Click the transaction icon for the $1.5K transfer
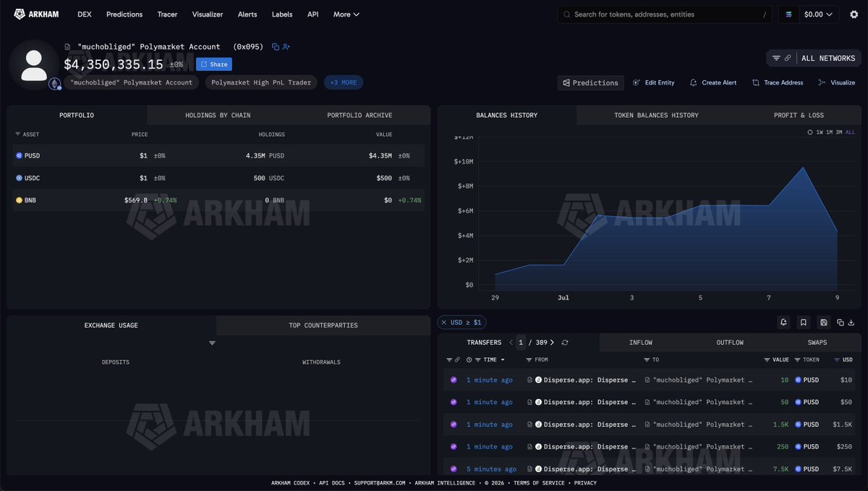Image resolution: width=868 pixels, height=491 pixels. point(454,424)
